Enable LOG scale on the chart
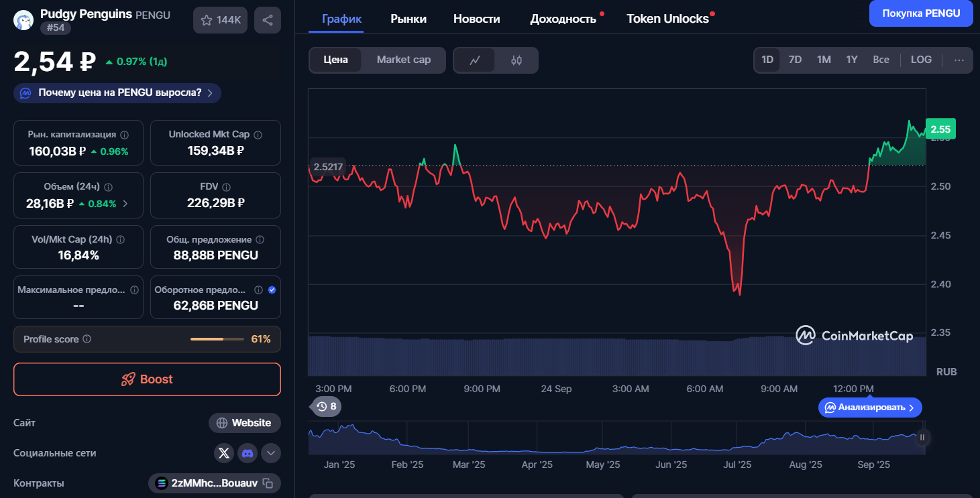This screenshot has height=498, width=980. click(920, 60)
